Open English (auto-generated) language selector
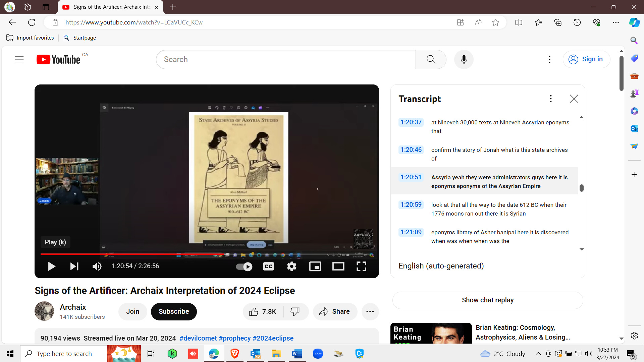The image size is (644, 362). pos(441,266)
